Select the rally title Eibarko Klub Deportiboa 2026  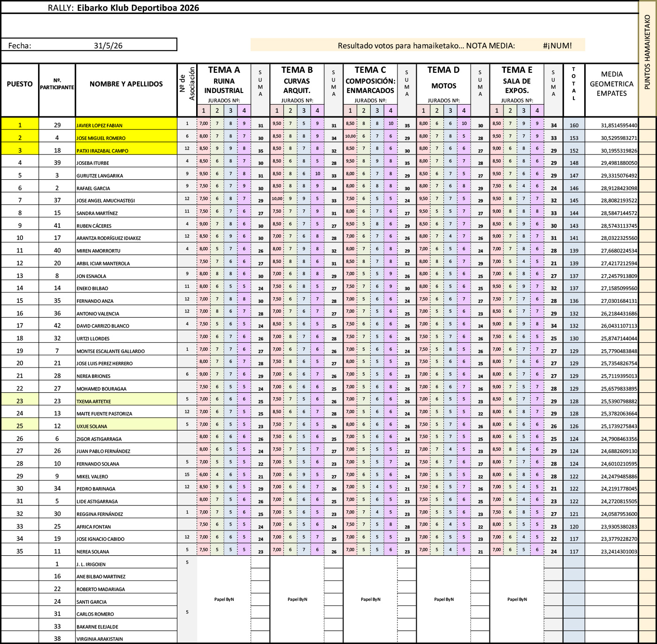click(x=138, y=8)
